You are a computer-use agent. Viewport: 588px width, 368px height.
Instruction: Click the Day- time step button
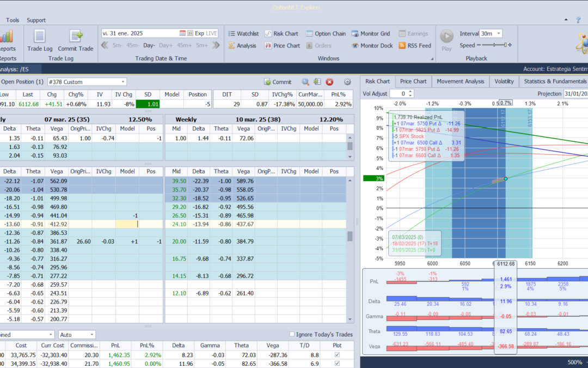pyautogui.click(x=149, y=45)
